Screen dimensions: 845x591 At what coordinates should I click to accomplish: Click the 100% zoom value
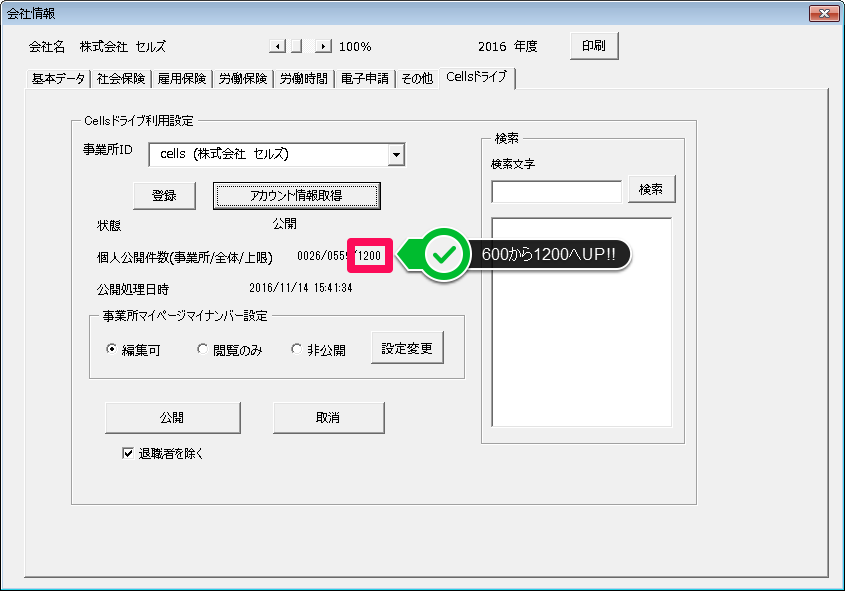355,47
